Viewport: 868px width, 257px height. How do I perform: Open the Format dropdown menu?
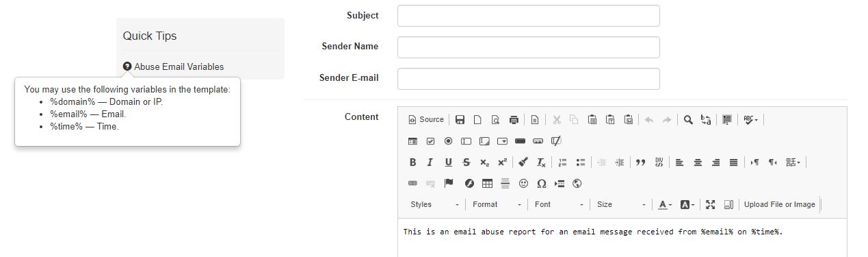tap(497, 205)
